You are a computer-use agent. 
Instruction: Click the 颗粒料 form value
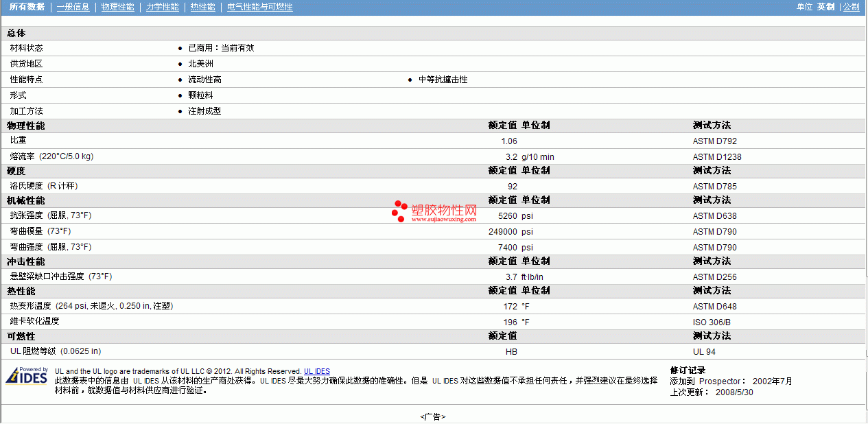pyautogui.click(x=200, y=95)
